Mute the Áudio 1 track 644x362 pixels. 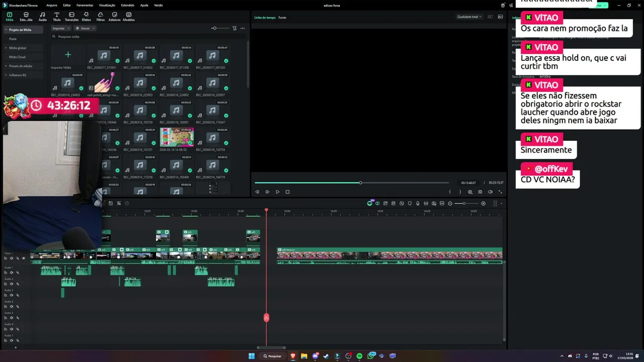click(x=12, y=273)
